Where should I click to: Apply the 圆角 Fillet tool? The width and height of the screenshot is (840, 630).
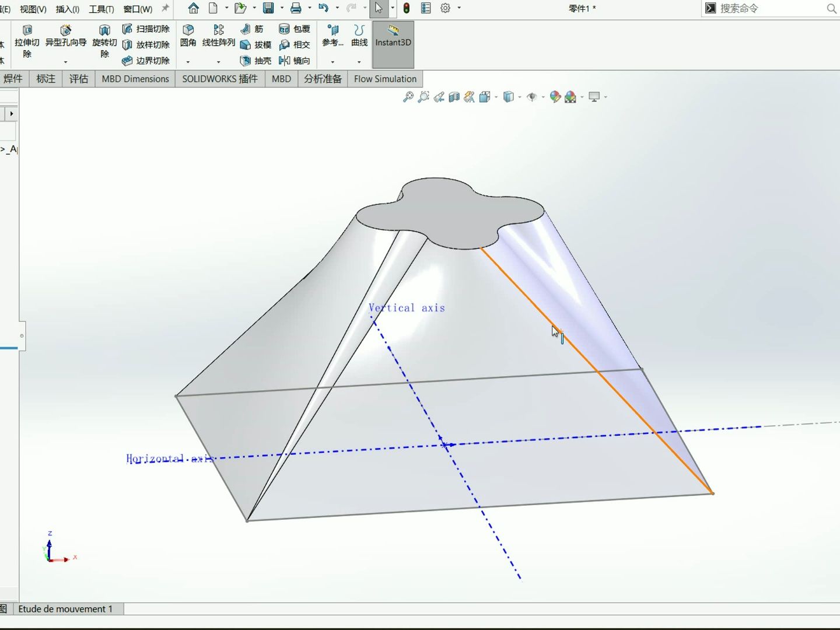click(188, 35)
